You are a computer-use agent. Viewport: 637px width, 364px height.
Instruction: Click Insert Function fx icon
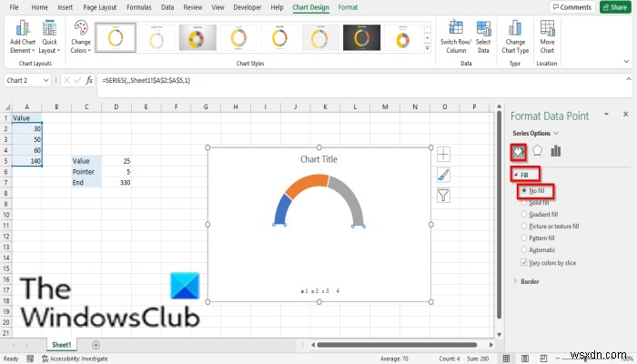coord(89,80)
